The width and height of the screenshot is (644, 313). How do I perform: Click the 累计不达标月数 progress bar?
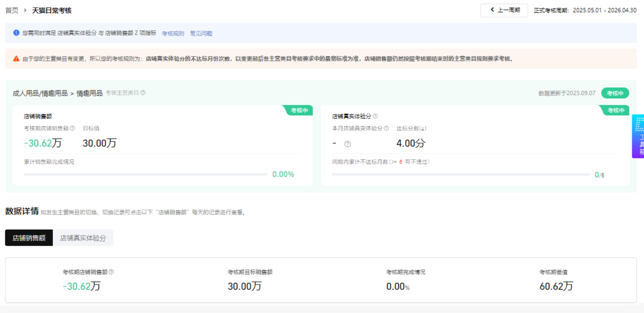[460, 174]
